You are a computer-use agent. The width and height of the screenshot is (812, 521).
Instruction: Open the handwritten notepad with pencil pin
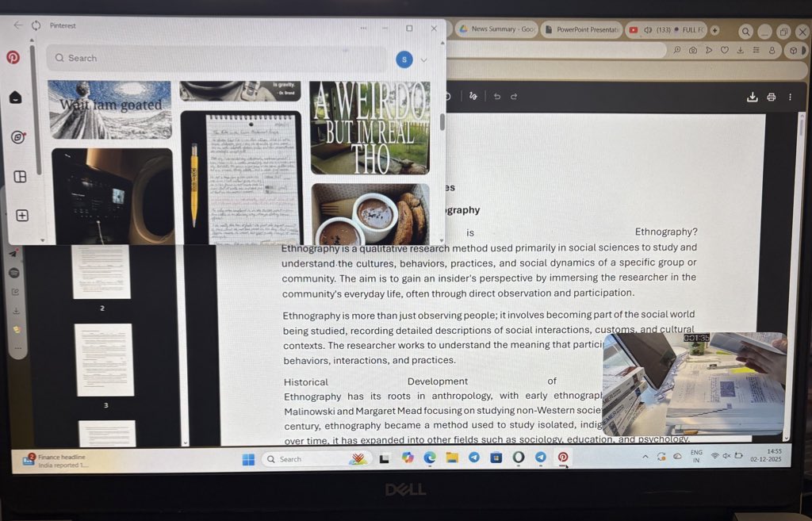click(241, 178)
